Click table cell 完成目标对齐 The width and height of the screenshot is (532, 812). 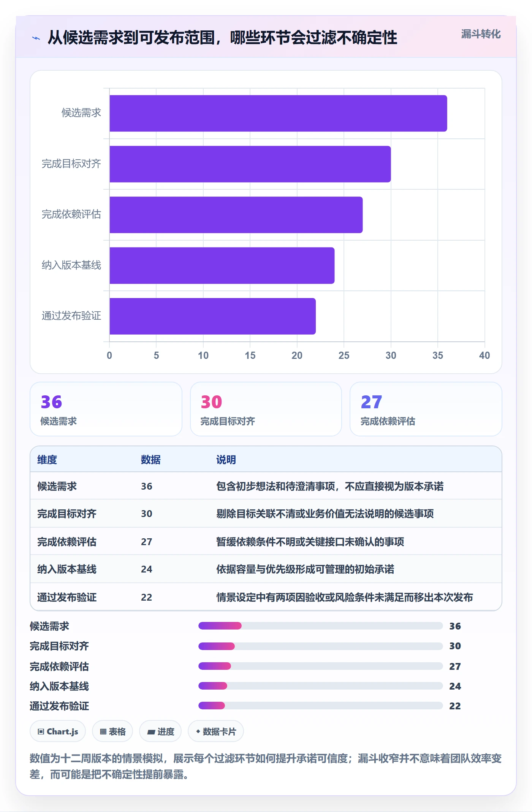(67, 514)
